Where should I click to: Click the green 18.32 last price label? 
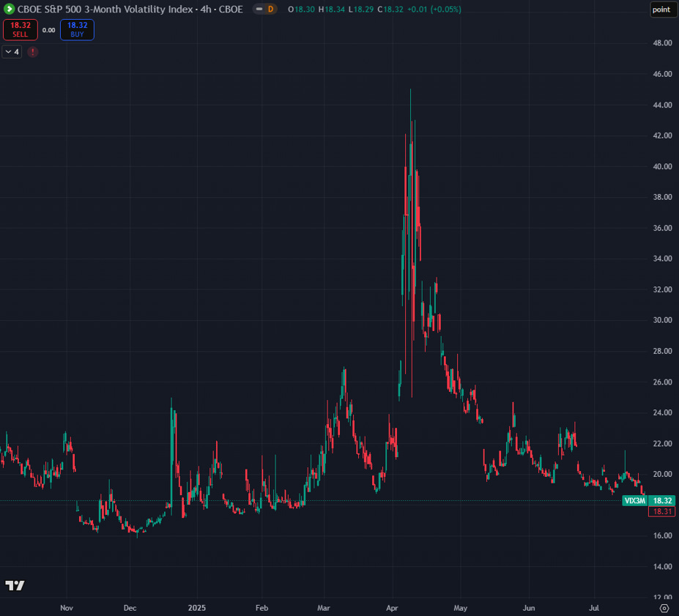[x=662, y=500]
